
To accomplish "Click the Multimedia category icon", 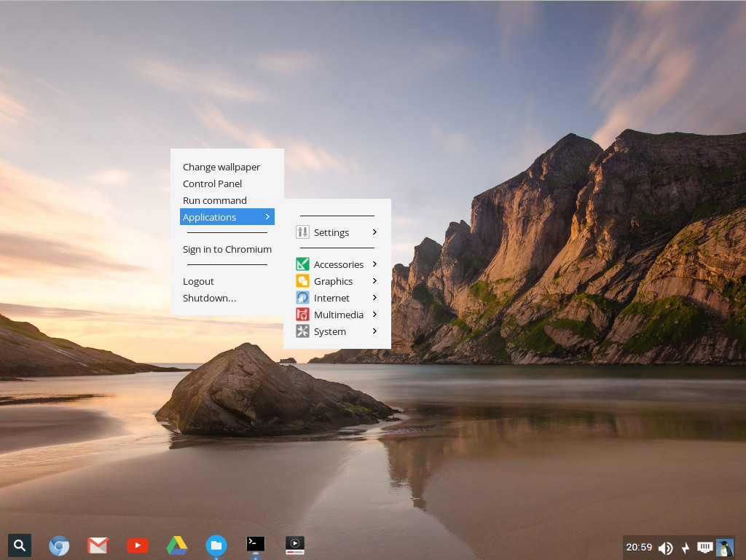I will pos(302,315).
